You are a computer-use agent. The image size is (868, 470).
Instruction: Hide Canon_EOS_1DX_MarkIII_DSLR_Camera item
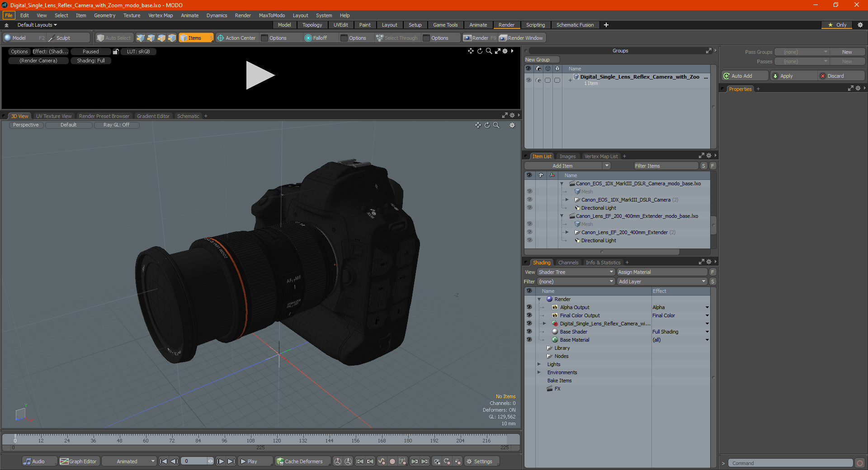pos(529,200)
